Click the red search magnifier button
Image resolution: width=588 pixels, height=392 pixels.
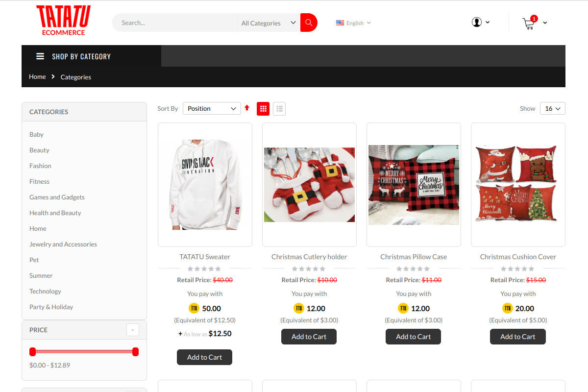(x=309, y=23)
